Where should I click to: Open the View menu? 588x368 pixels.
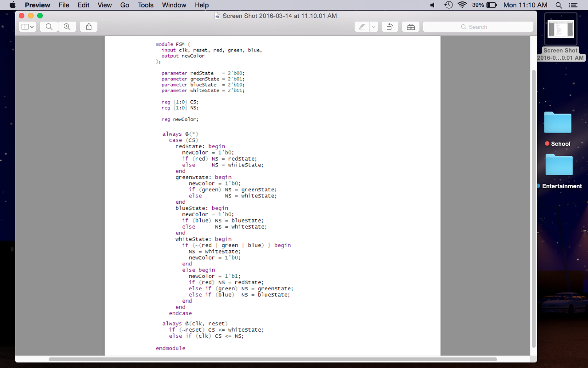[104, 5]
